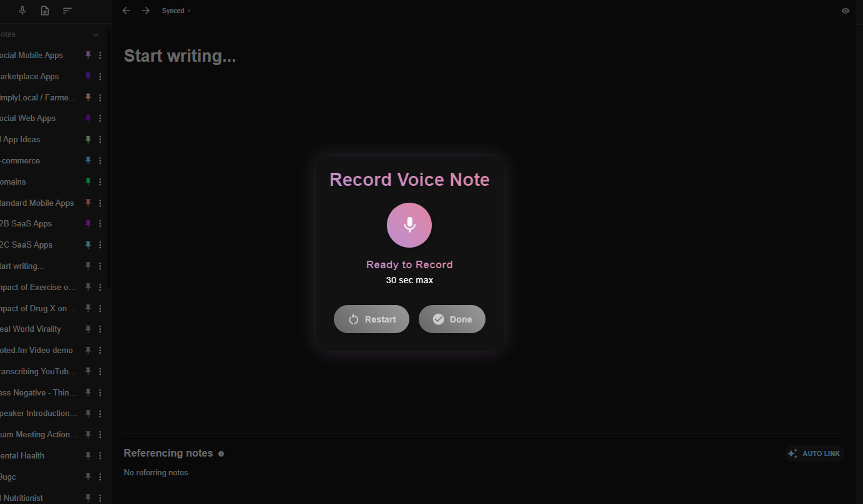Click the pin icon for Transcribing YouTub... note
Screen dimensions: 863x504
click(x=88, y=371)
